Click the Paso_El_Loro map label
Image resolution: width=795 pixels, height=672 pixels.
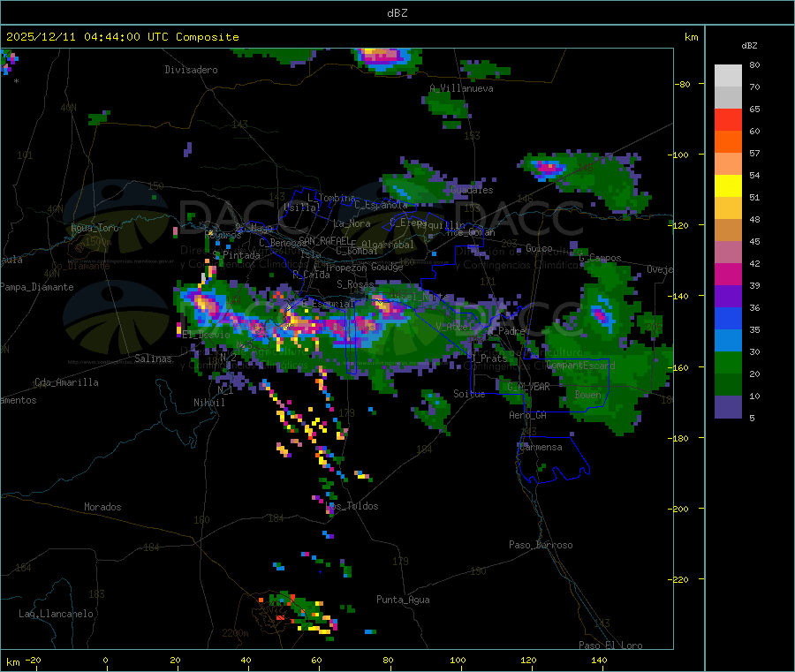610,646
